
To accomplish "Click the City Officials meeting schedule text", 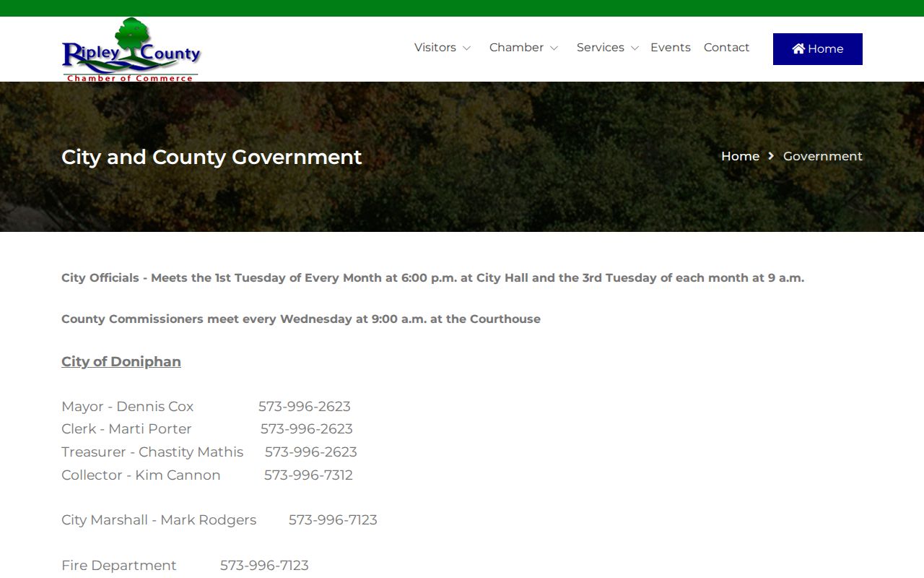I will pyautogui.click(x=432, y=277).
